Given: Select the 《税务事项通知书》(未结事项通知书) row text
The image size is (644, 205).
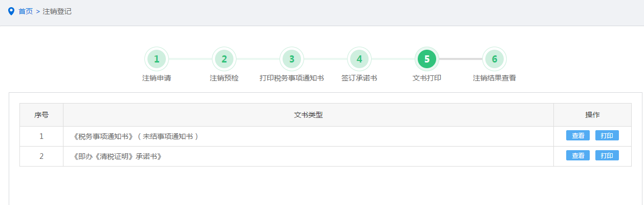Looking at the screenshot, I should tap(136, 136).
